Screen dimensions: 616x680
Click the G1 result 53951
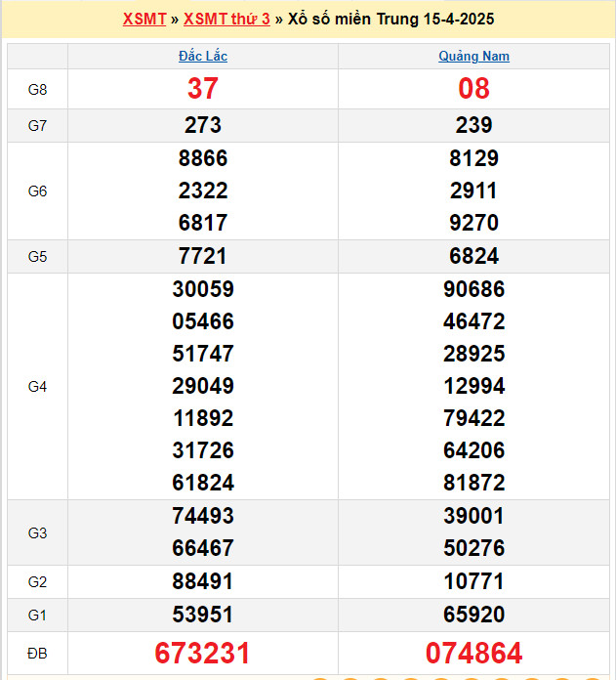tap(203, 615)
